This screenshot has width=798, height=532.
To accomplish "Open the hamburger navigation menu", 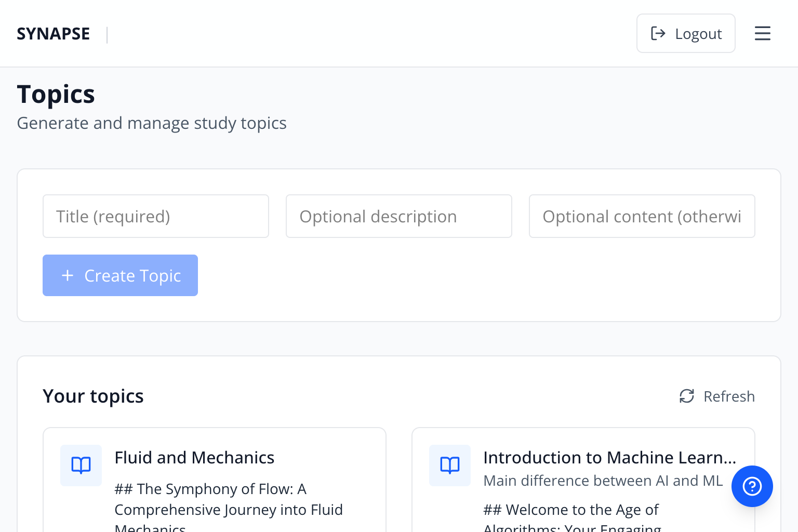I will [762, 33].
